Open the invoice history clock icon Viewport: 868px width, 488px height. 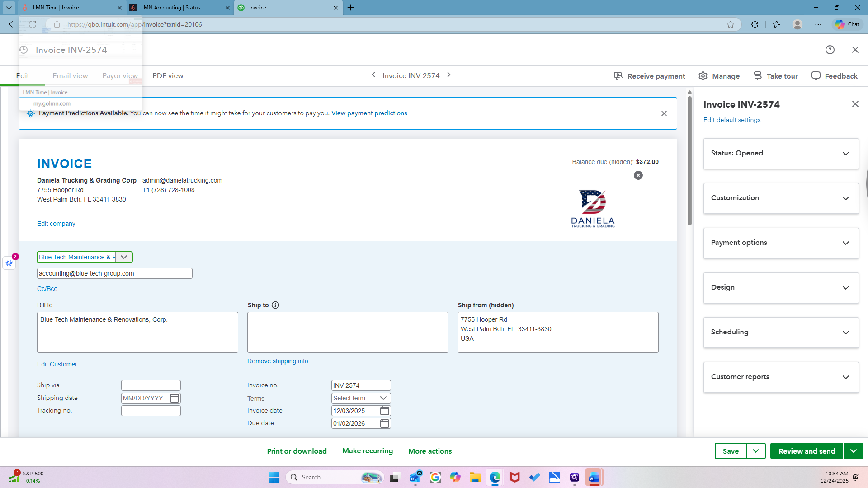24,50
